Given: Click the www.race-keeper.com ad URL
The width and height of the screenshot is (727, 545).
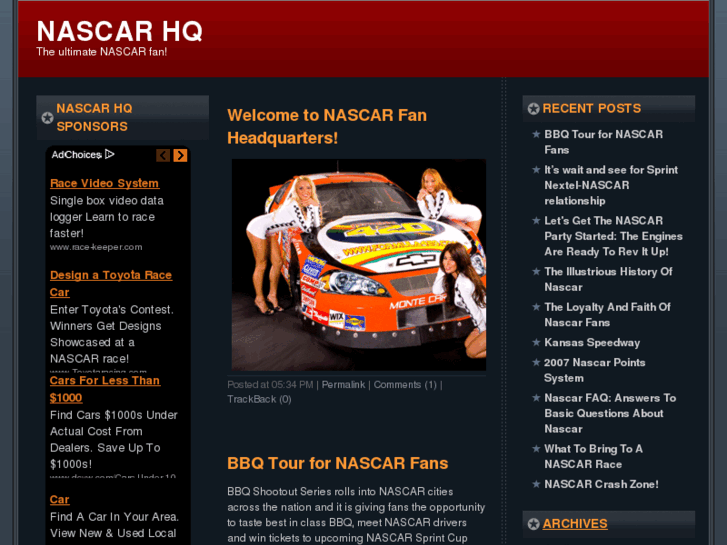Looking at the screenshot, I should click(96, 247).
